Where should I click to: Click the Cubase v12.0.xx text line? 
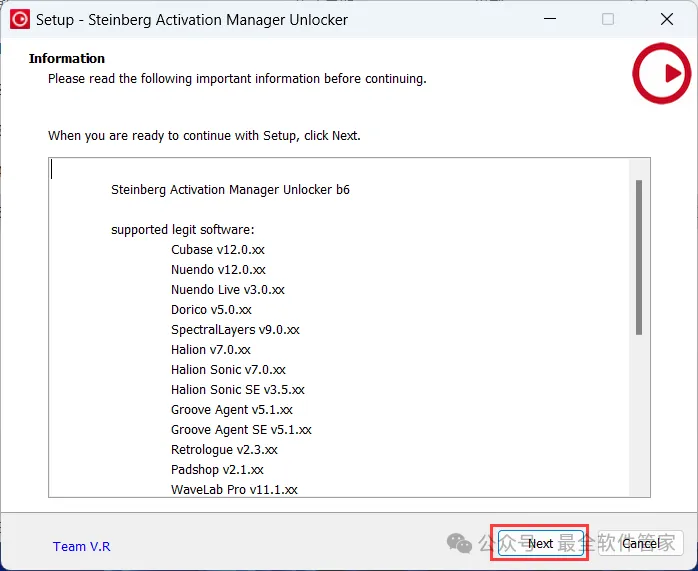point(217,250)
